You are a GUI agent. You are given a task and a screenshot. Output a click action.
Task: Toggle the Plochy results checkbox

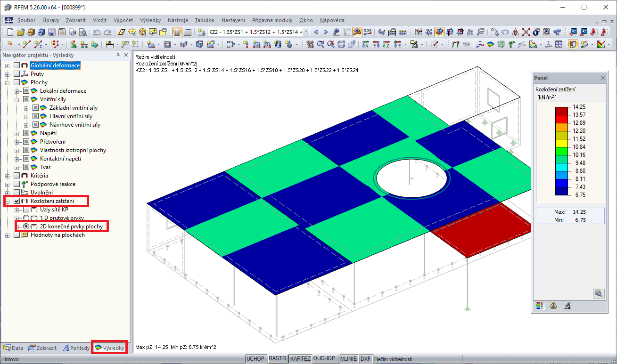tap(17, 82)
